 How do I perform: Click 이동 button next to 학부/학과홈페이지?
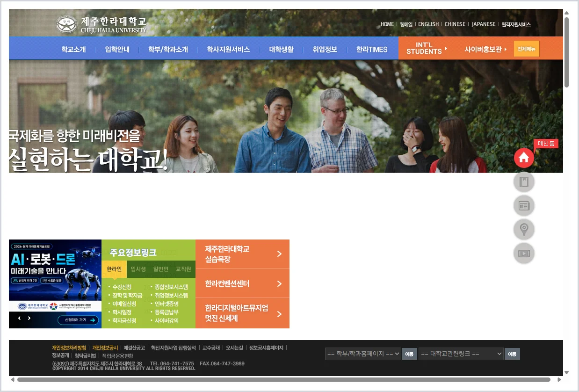pos(409,354)
